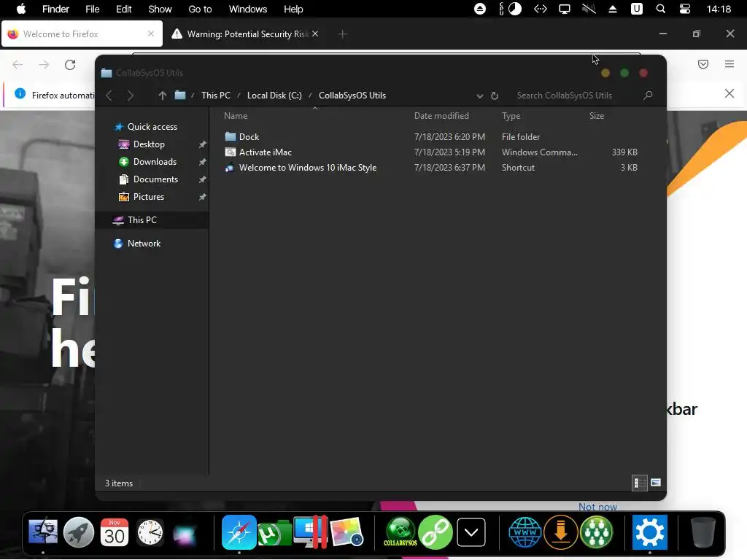747x560 pixels.
Task: Switch to the Potential Security Risk tab
Action: (244, 34)
